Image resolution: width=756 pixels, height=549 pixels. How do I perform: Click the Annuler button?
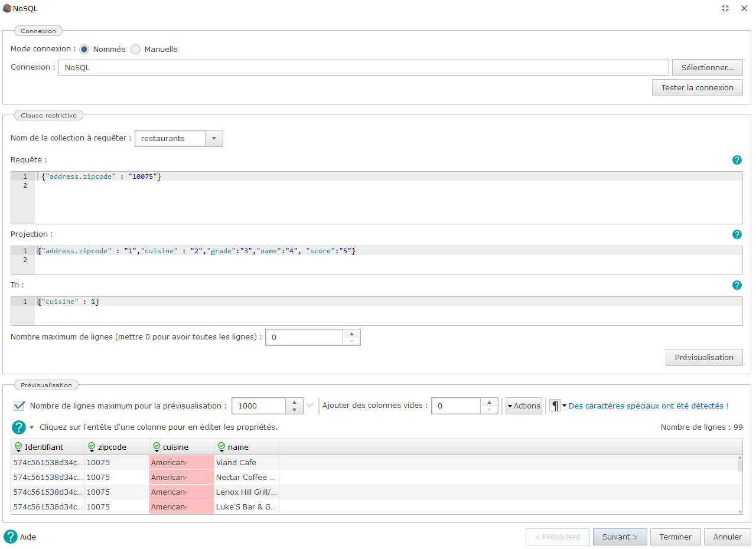point(728,537)
